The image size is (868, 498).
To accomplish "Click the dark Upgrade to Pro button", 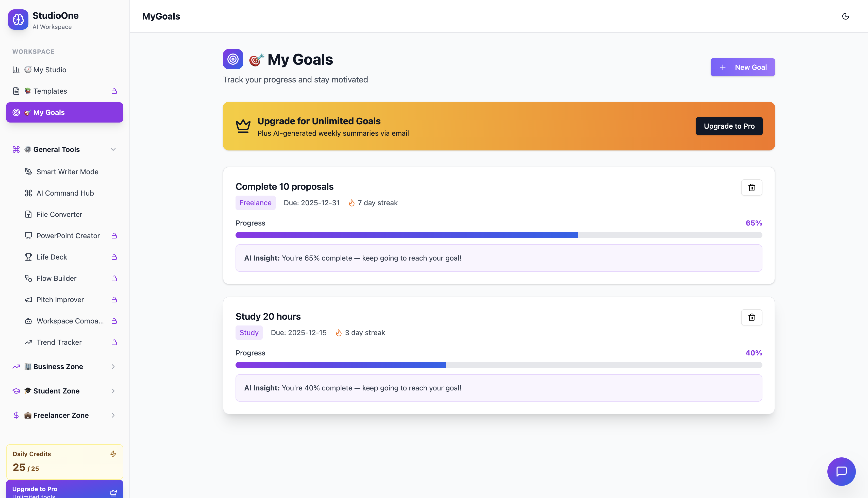I will point(729,126).
